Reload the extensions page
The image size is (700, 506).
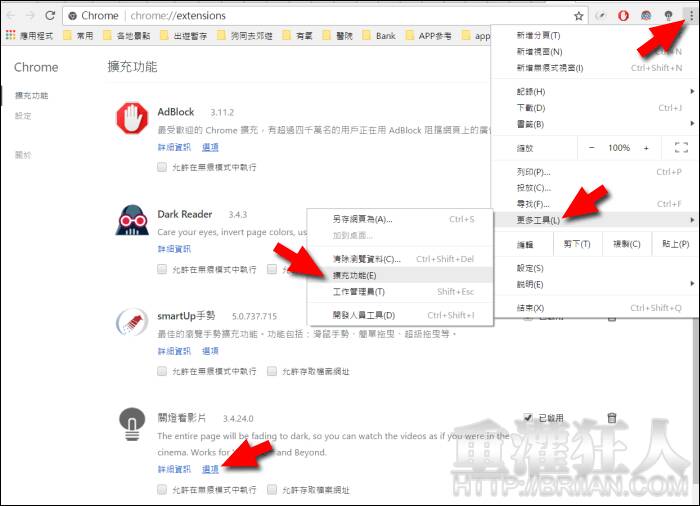pos(50,16)
